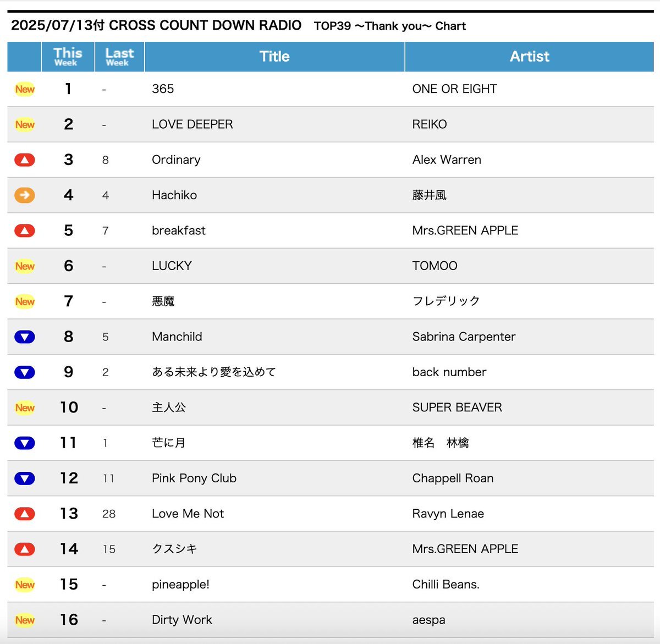Select the title Dirty Work
The height and width of the screenshot is (644, 660).
point(182,620)
